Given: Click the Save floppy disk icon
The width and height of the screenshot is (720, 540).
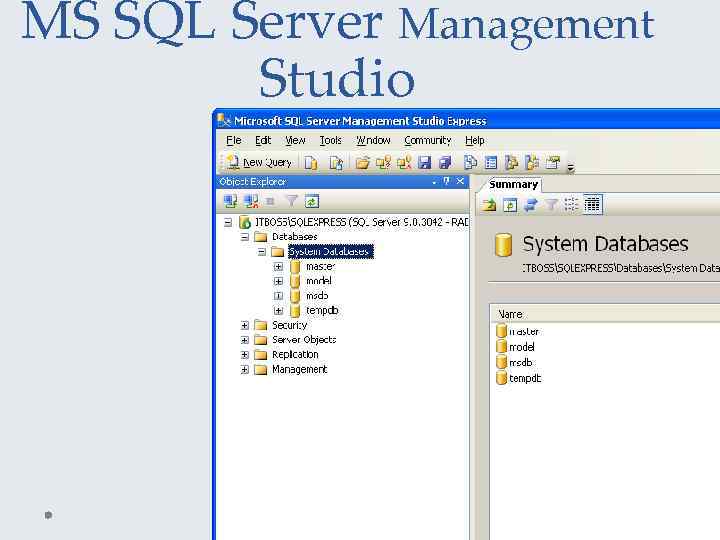Looking at the screenshot, I should [425, 163].
